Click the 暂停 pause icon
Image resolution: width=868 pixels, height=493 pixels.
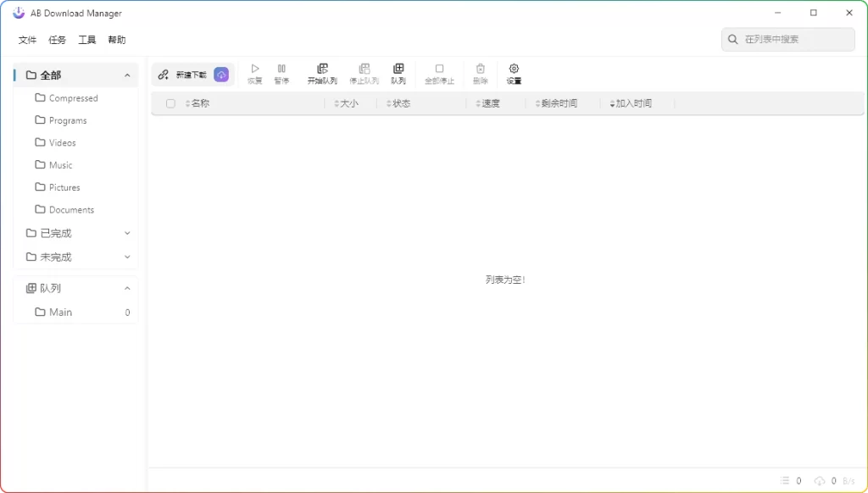(281, 73)
